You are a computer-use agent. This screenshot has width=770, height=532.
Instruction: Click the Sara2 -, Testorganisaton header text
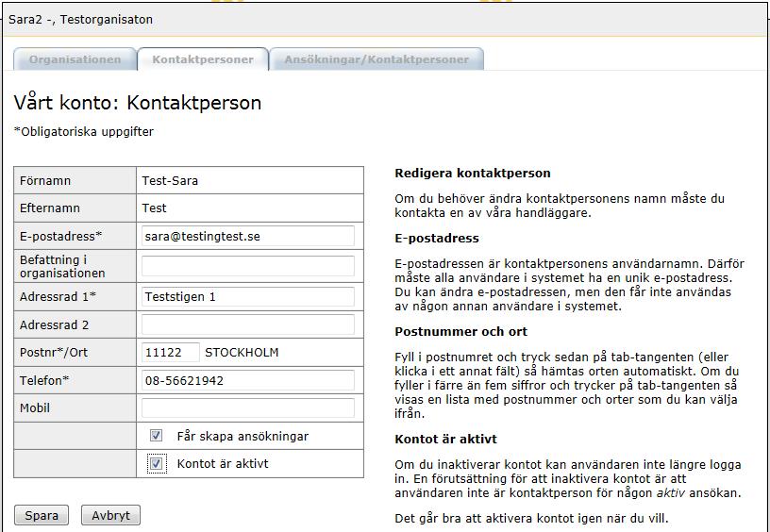click(80, 20)
